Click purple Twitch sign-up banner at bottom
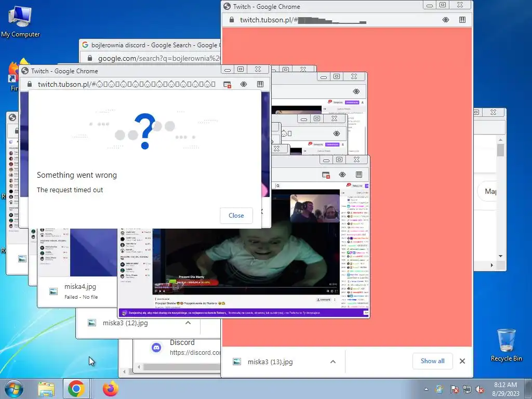This screenshot has height=399, width=532. click(244, 313)
